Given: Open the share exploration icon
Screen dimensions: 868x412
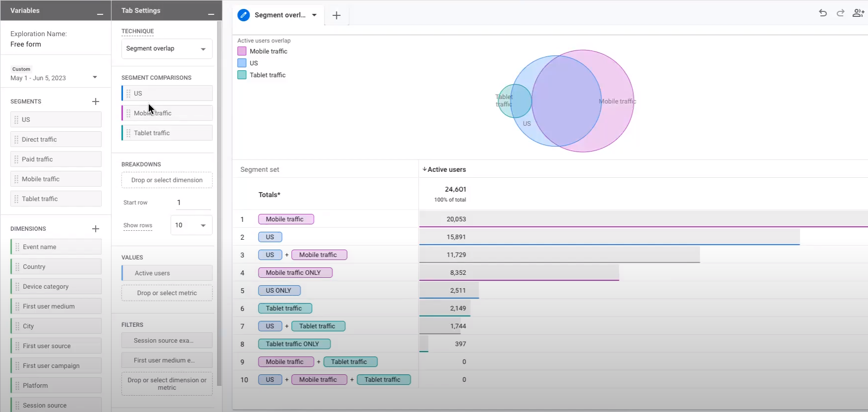Looking at the screenshot, I should pyautogui.click(x=858, y=13).
